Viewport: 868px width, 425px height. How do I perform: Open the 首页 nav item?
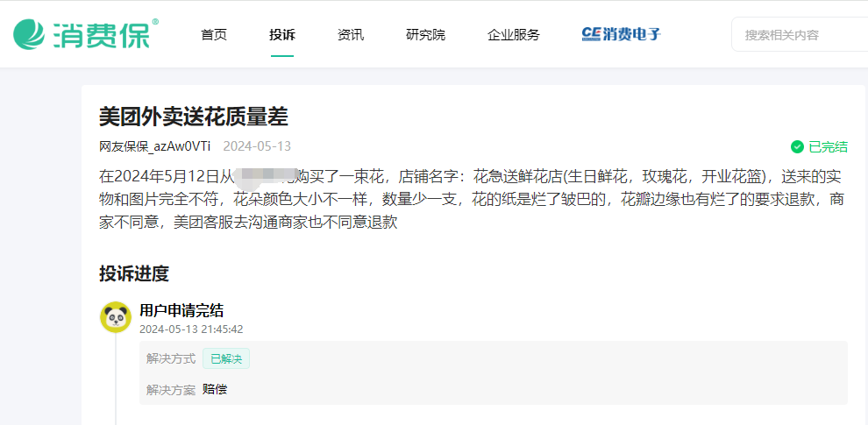click(x=214, y=35)
